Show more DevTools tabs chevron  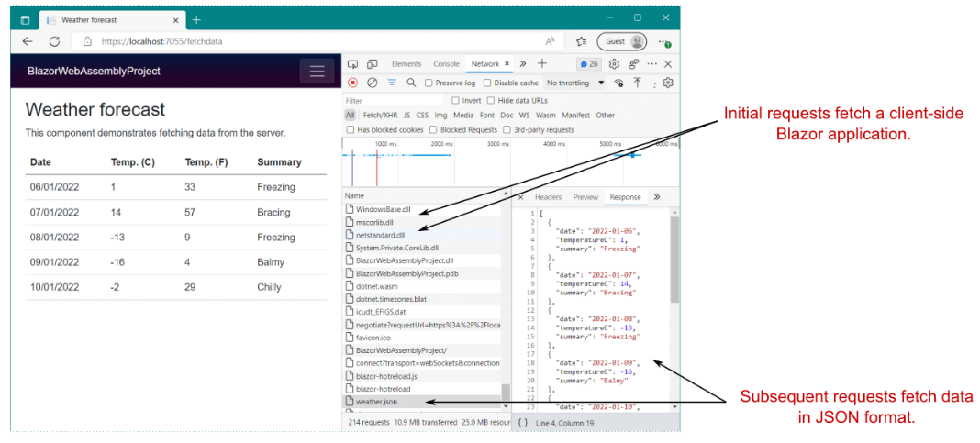(523, 63)
